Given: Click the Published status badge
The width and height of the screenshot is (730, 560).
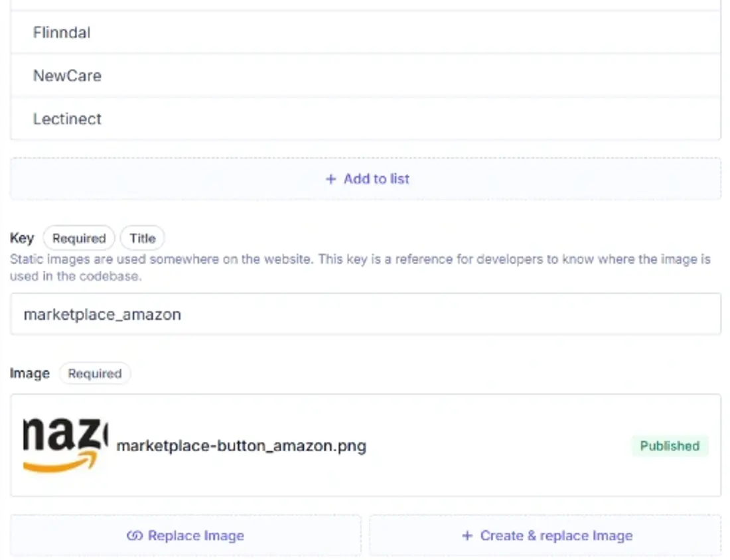Looking at the screenshot, I should point(670,446).
